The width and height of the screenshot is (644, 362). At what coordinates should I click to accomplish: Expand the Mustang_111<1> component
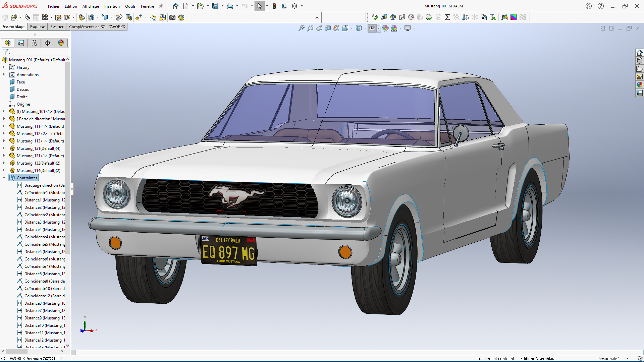pos(4,126)
